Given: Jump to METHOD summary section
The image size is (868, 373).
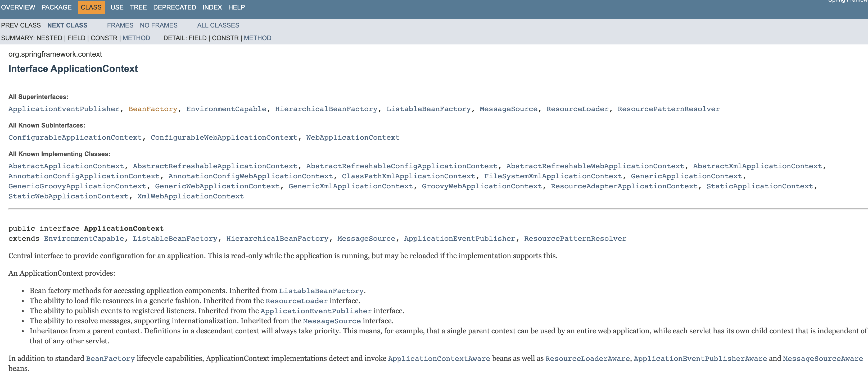Looking at the screenshot, I should pos(136,38).
